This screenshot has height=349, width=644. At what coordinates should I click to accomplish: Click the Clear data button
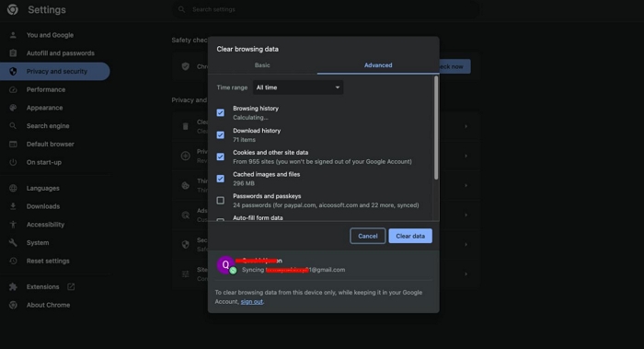click(410, 236)
